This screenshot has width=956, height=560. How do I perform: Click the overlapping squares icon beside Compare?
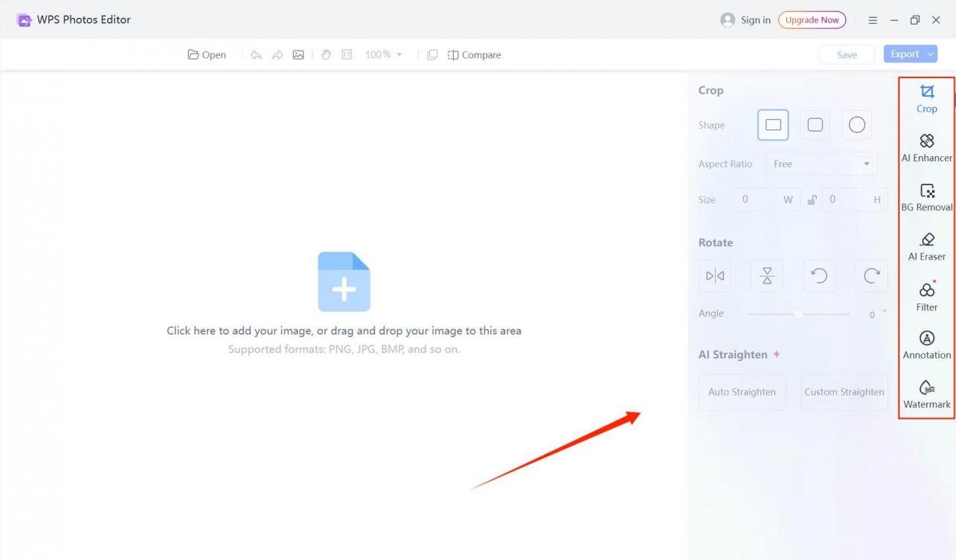pos(432,55)
